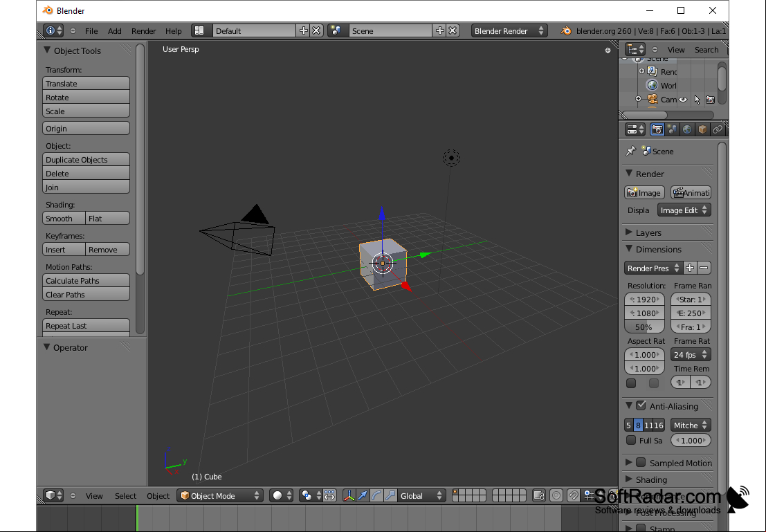Click the anti-aliasing filter size 1.000 field
The width and height of the screenshot is (766, 532).
[691, 440]
